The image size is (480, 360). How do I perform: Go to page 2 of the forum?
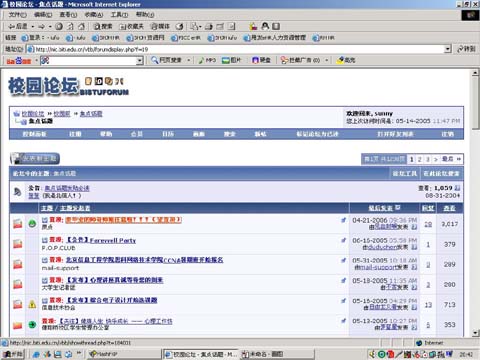[x=420, y=159]
